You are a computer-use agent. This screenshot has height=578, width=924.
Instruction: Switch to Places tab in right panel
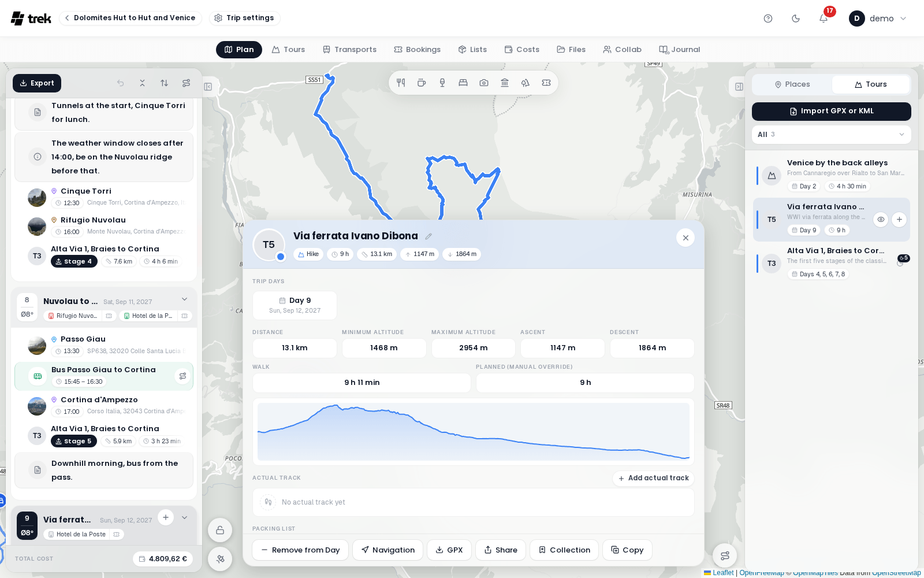pyautogui.click(x=792, y=84)
